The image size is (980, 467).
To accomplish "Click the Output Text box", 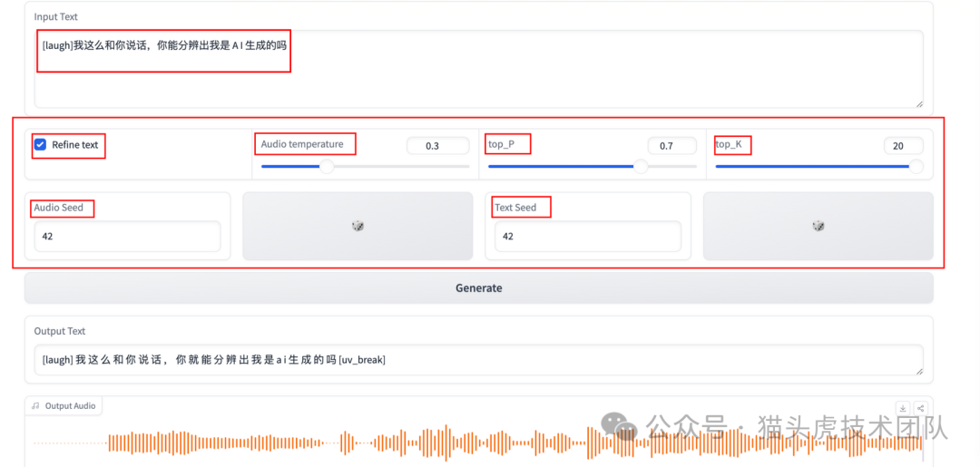I will click(x=479, y=360).
